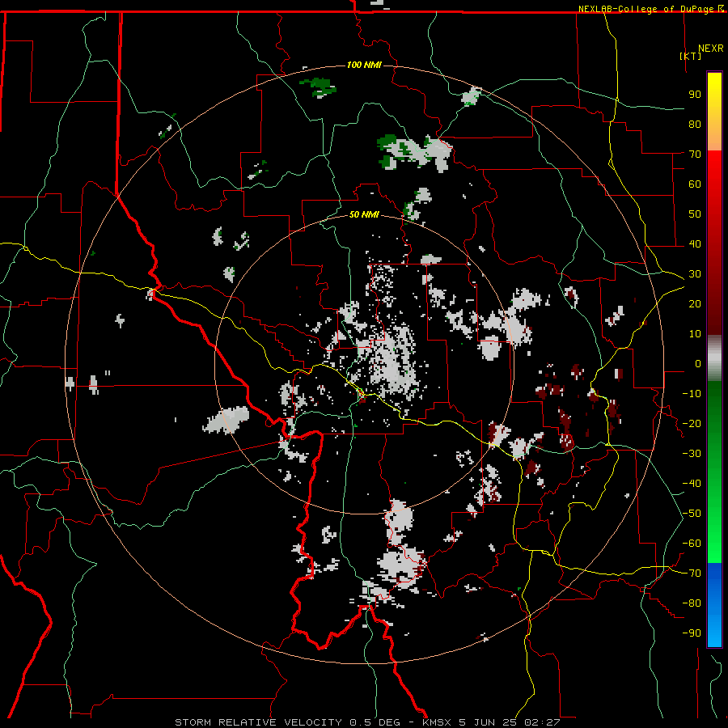Click the blue segment of the color bar
Image resolution: width=728 pixels, height=728 pixels.
pos(714,604)
